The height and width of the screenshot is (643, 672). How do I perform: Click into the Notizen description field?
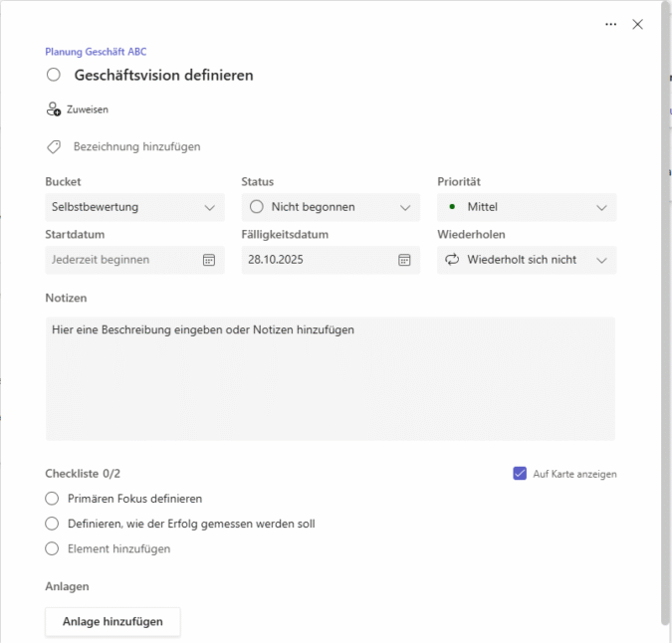pyautogui.click(x=330, y=378)
